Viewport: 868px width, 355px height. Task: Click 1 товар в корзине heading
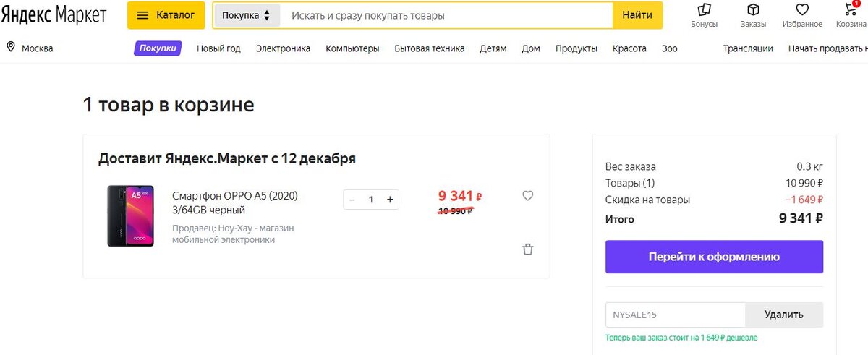coord(169,105)
